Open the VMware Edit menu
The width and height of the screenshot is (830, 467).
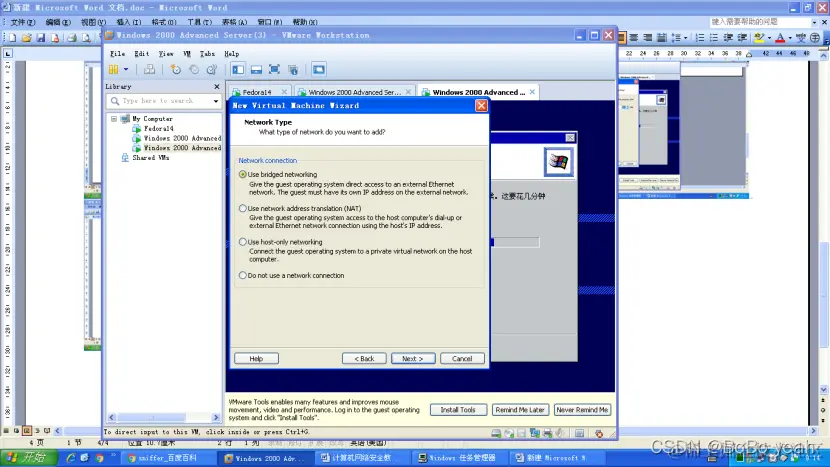tap(141, 53)
